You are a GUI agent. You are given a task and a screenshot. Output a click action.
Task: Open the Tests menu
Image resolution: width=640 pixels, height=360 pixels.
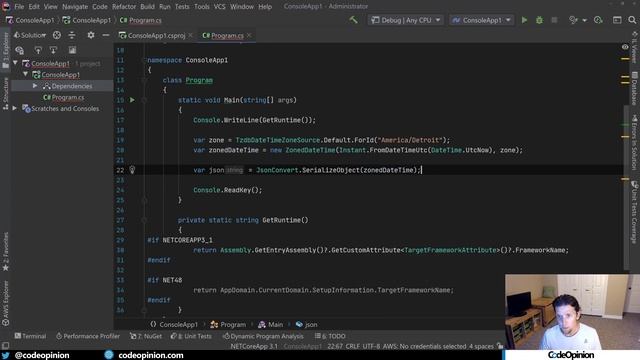pos(182,7)
